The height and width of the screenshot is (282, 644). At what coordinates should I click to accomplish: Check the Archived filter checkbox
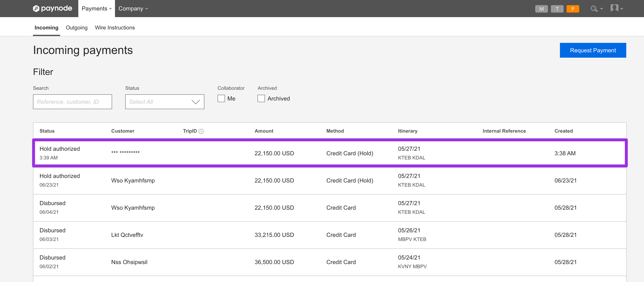(x=261, y=98)
